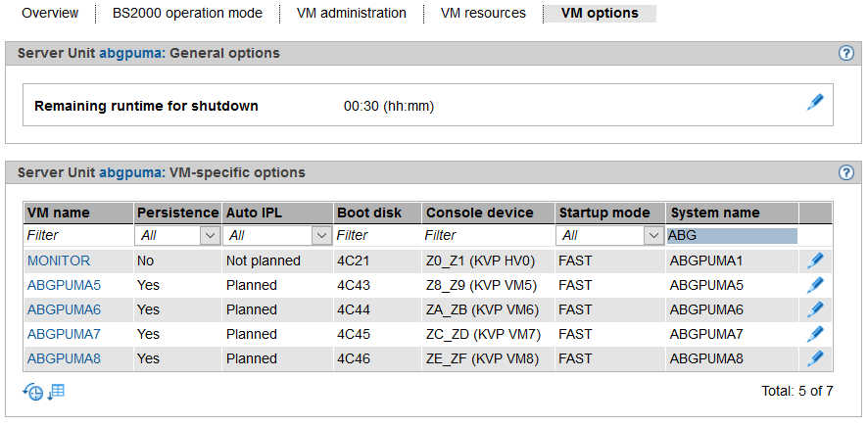Open the MONITOR VM link
868x426 pixels.
pos(59,260)
